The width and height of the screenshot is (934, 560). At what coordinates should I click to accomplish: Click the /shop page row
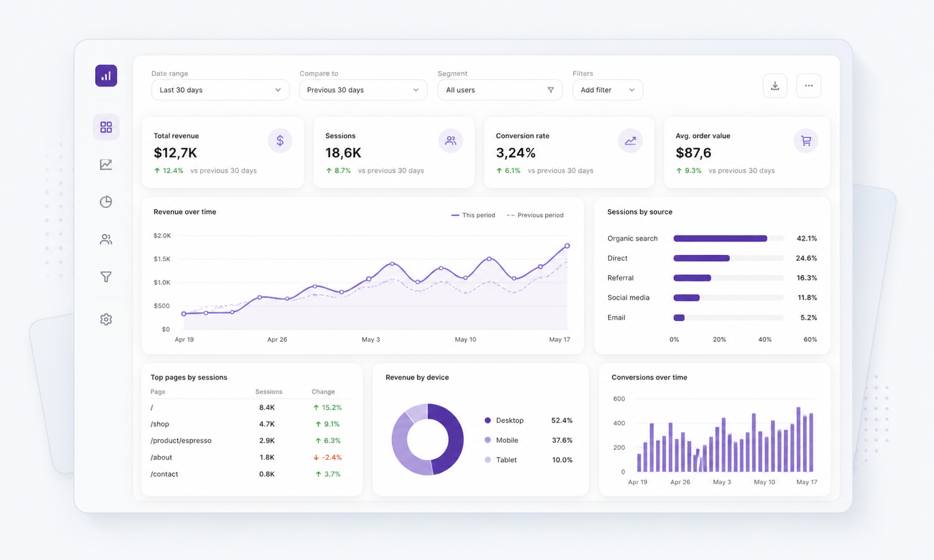coord(248,424)
